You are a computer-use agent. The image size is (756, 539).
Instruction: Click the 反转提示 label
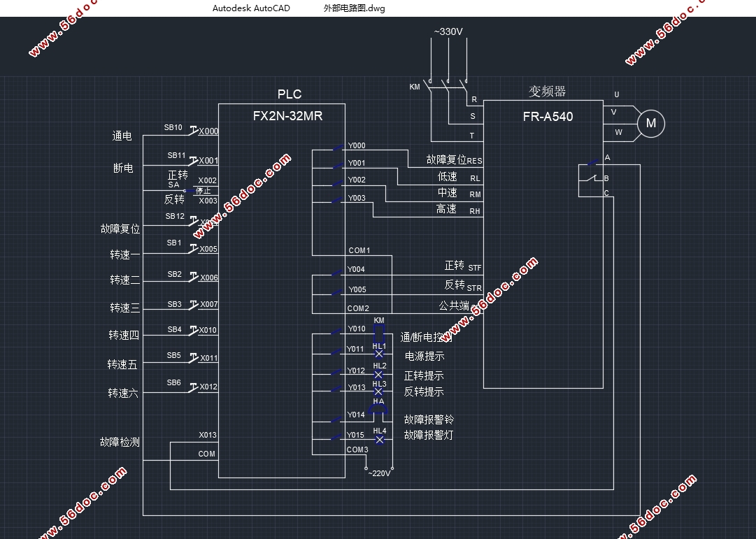[424, 391]
